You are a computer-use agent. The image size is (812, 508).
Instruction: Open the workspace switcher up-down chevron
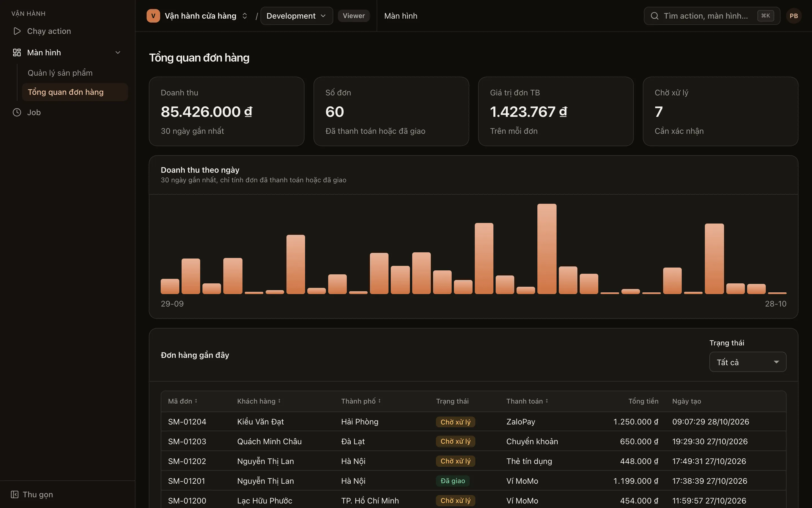245,16
